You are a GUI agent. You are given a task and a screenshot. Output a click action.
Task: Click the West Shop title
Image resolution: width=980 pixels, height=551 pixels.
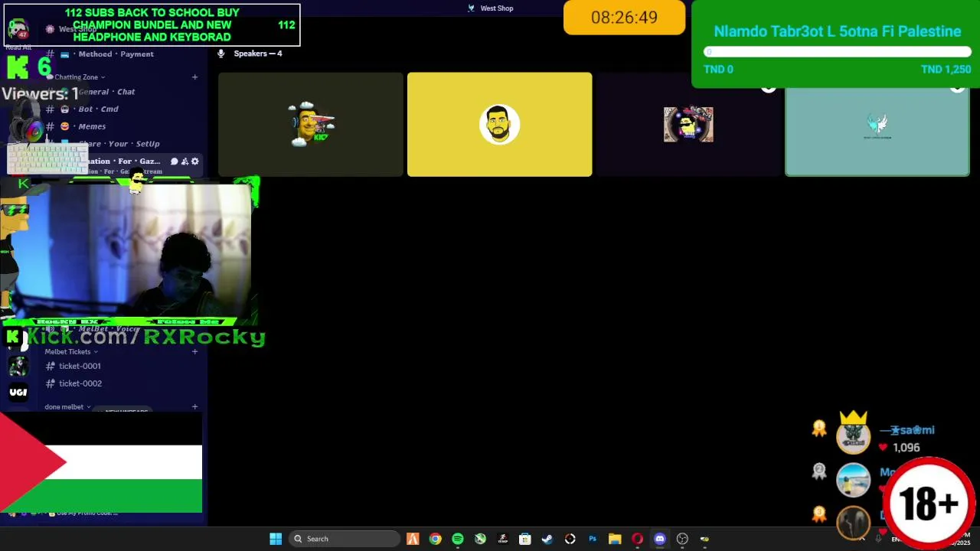tap(496, 8)
